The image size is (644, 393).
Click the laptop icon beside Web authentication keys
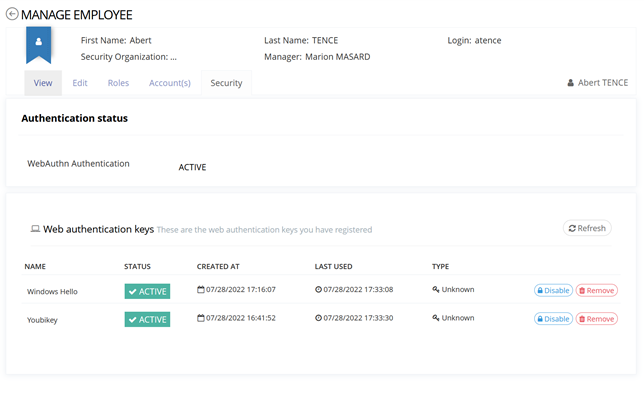(35, 229)
